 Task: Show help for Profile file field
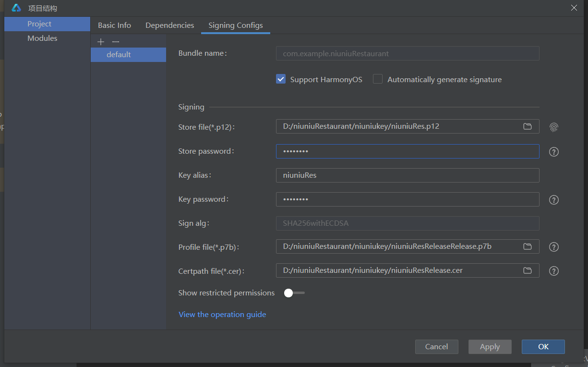tap(554, 247)
